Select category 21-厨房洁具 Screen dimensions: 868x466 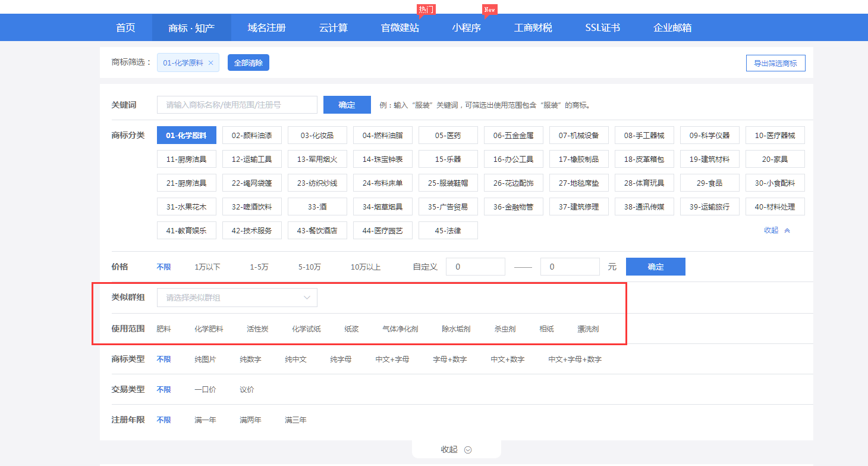coord(187,183)
